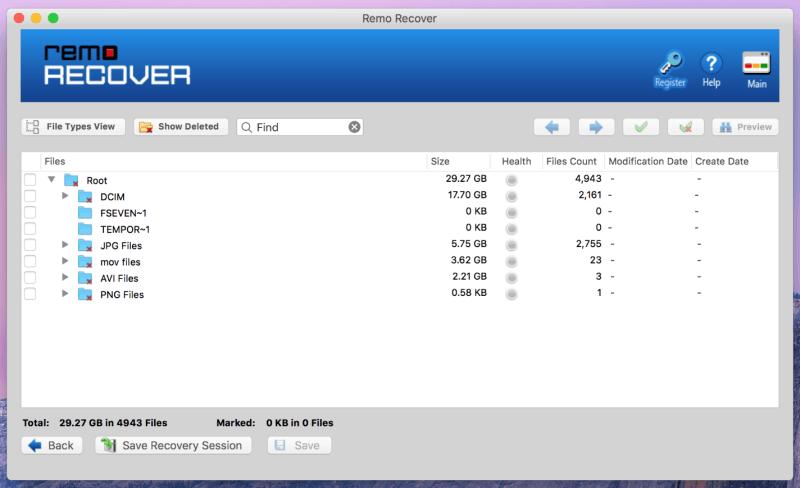Image resolution: width=800 pixels, height=488 pixels.
Task: Select the JPG Files row name
Action: (x=121, y=246)
